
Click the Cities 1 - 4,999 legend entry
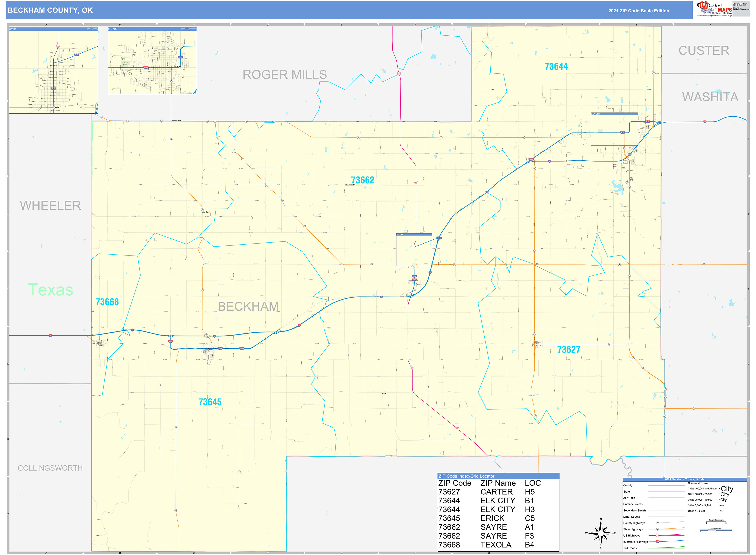706,511
